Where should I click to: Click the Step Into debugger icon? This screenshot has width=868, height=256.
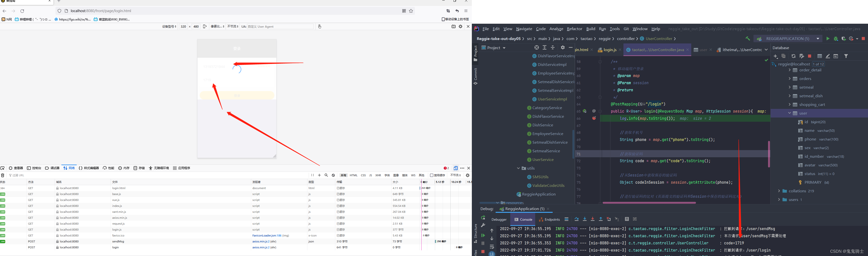click(585, 219)
